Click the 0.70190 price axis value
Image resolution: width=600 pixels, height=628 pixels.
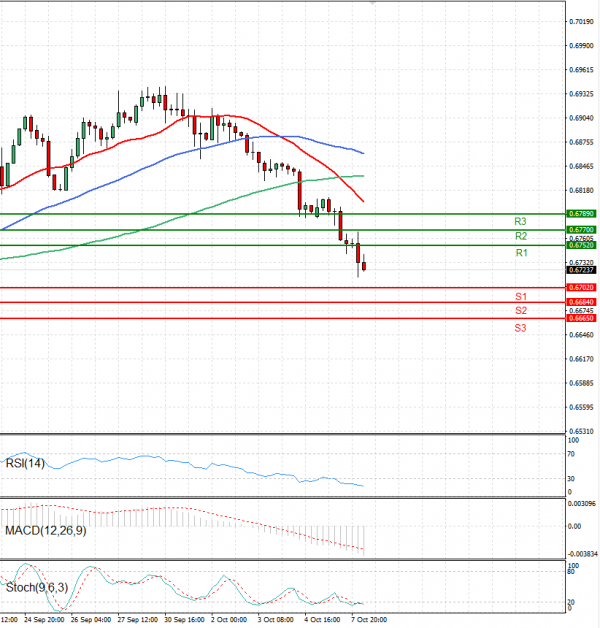581,22
